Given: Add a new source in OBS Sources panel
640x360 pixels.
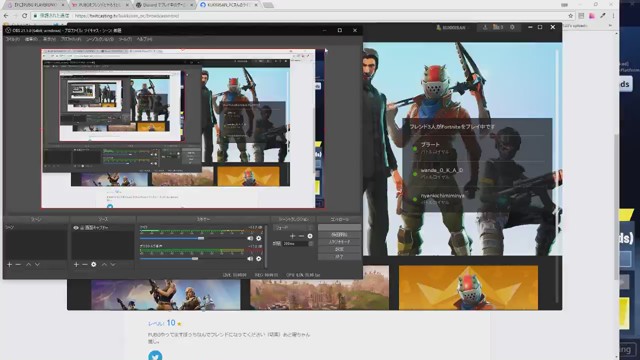Looking at the screenshot, I should coord(76,264).
